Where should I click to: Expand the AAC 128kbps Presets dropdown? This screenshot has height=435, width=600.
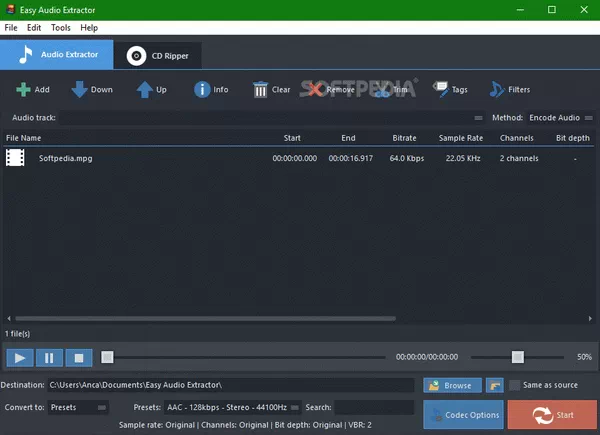pos(233,407)
